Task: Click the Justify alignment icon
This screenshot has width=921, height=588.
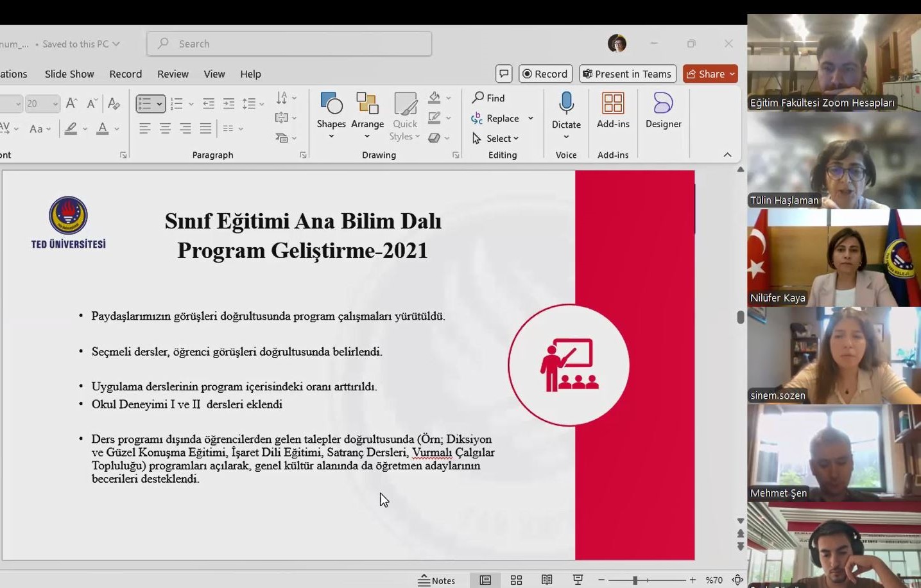Action: [x=205, y=128]
